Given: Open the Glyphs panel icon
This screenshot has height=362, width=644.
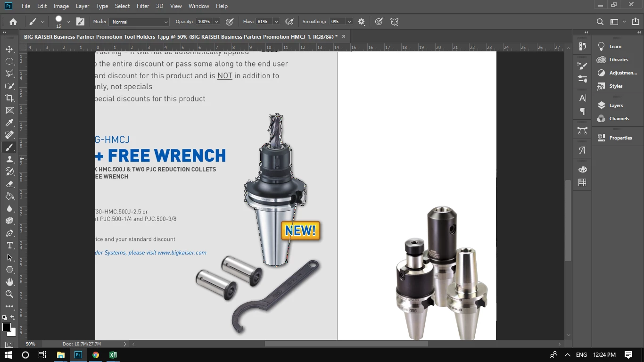Looking at the screenshot, I should pyautogui.click(x=583, y=150).
